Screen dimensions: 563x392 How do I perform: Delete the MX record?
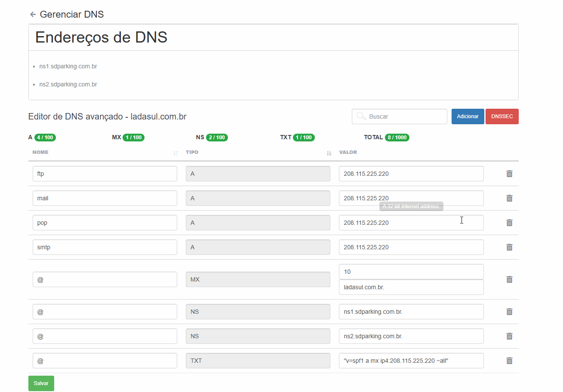coord(509,279)
